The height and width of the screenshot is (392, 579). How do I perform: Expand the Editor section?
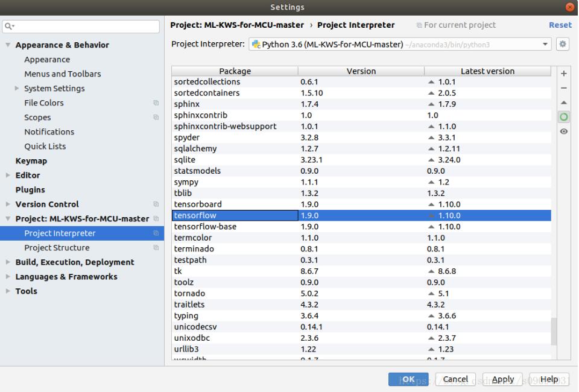click(x=8, y=175)
